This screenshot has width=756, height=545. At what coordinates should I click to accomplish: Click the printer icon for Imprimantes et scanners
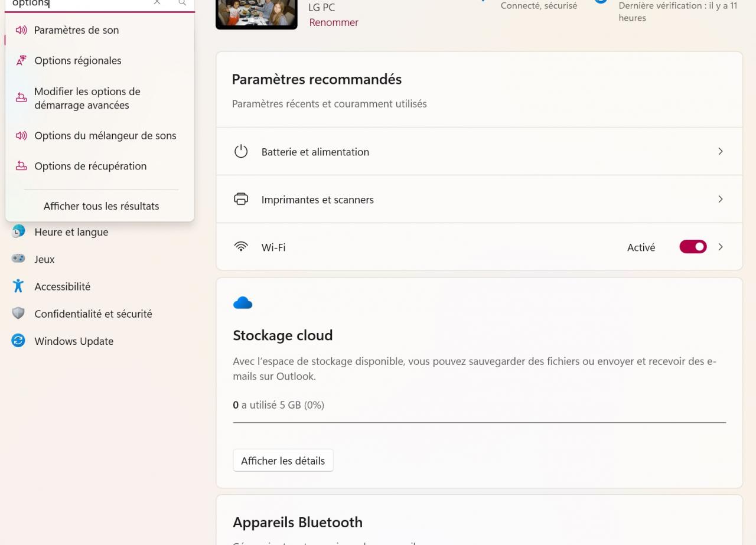pyautogui.click(x=241, y=199)
